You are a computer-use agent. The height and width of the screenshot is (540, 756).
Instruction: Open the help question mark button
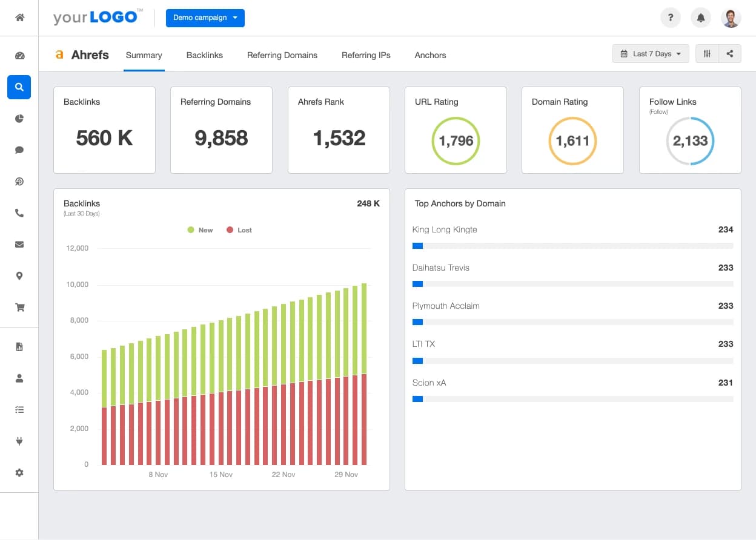pos(671,18)
